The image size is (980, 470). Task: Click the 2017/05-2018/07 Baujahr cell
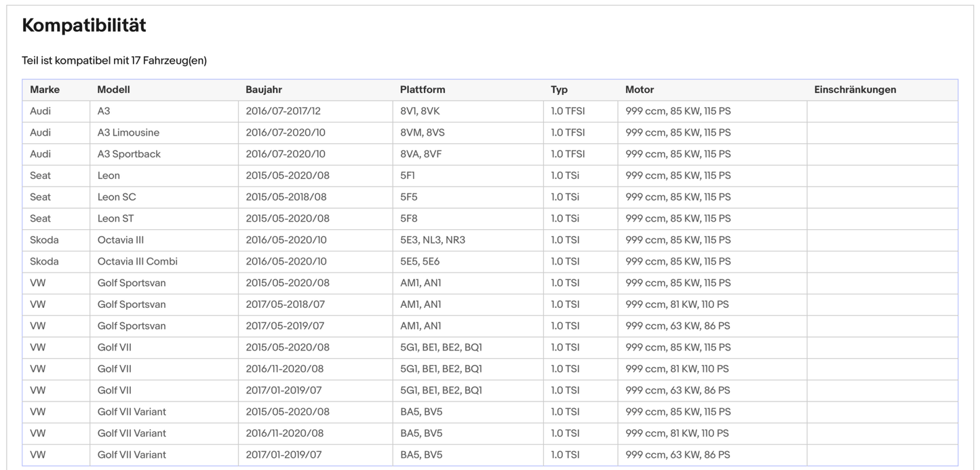coord(285,305)
